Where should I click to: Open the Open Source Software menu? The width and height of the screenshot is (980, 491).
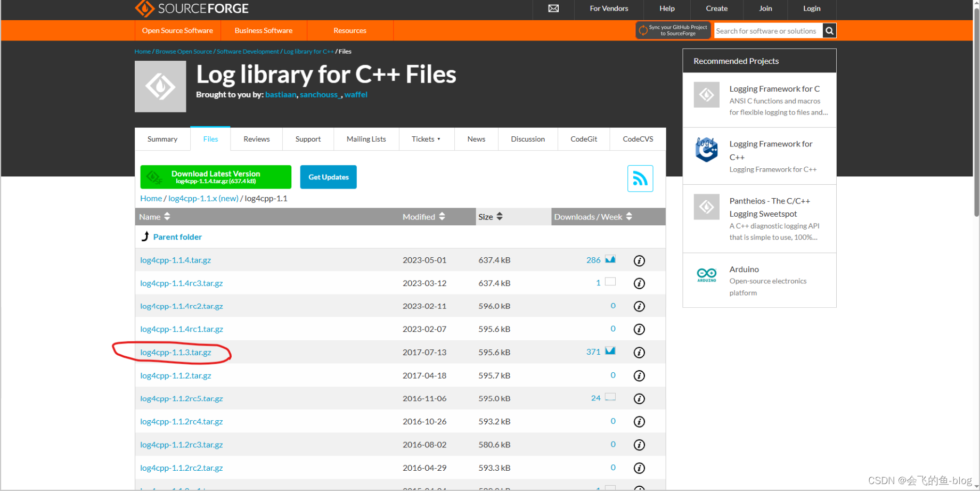click(x=177, y=30)
